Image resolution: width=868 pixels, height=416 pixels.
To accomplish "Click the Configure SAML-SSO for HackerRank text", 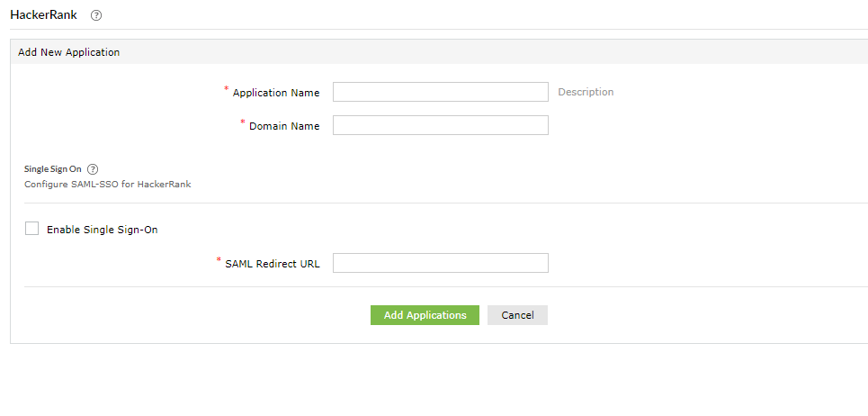I will pos(107,184).
